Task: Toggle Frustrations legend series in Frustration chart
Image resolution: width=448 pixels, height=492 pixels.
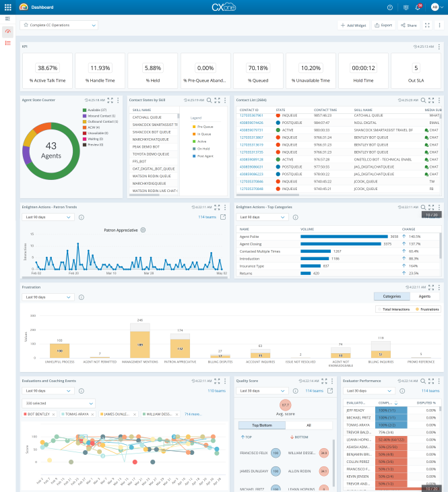Action: 426,309
